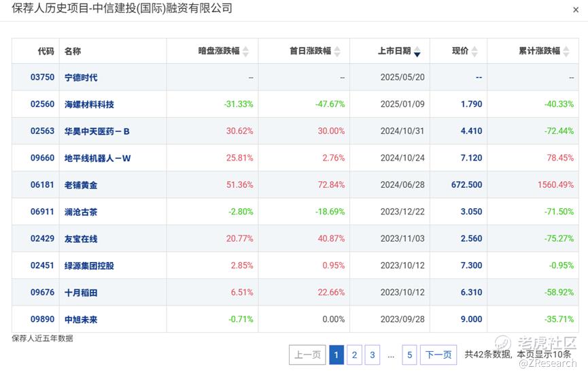The image size is (588, 377).
Task: Open 海螺材料科技 stock link
Action: point(89,104)
